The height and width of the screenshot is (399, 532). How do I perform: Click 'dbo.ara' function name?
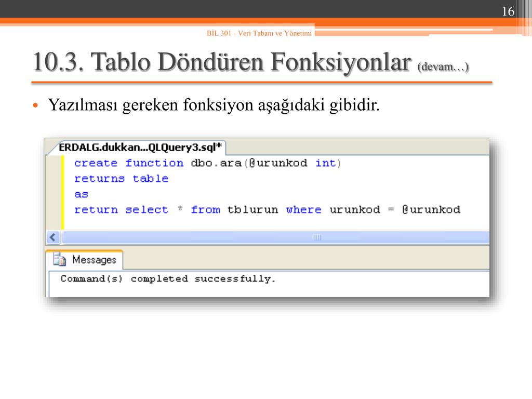pyautogui.click(x=216, y=163)
